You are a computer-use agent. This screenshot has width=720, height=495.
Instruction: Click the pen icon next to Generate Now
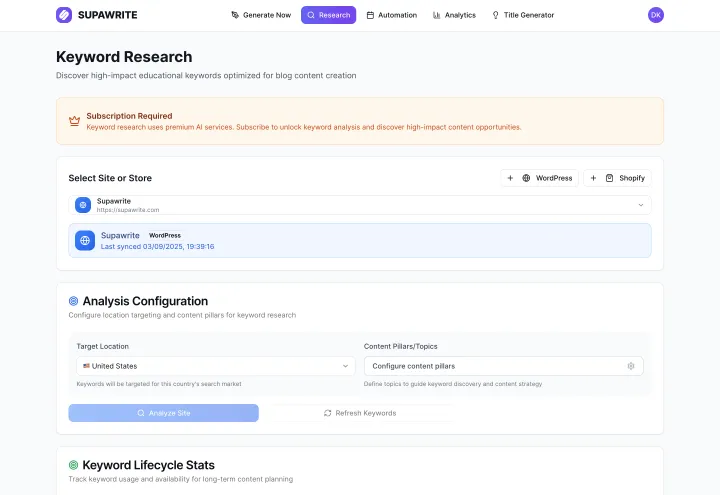tap(235, 15)
